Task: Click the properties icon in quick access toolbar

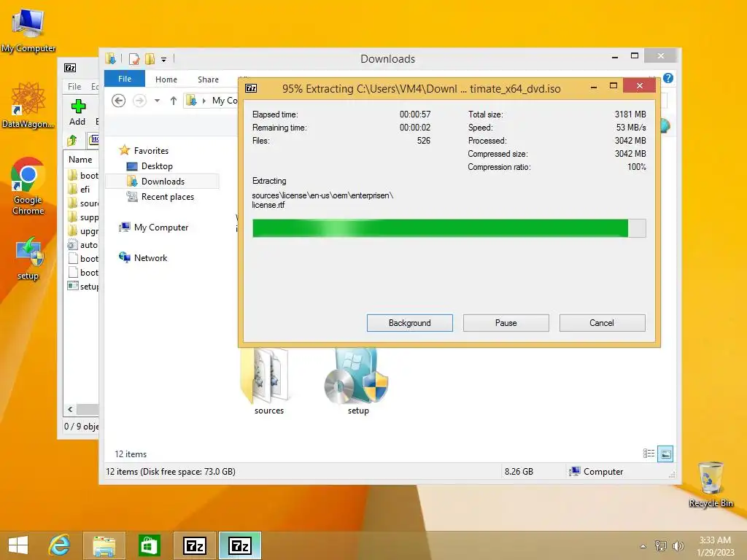Action: (134, 59)
